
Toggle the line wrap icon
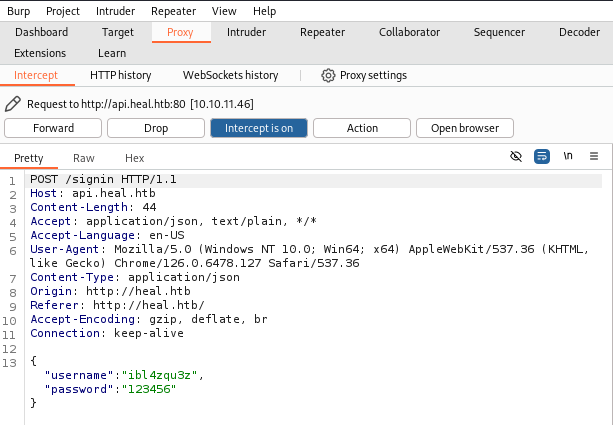[542, 157]
